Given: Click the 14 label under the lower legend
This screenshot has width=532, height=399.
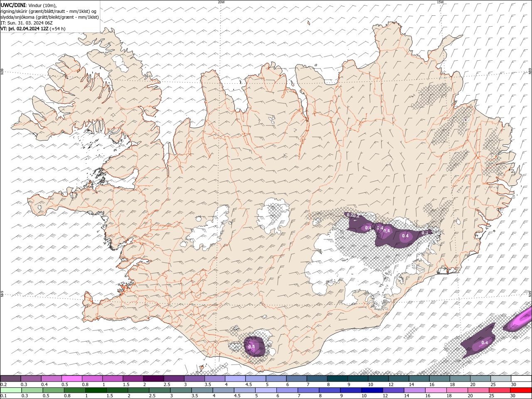Looking at the screenshot, I should coord(406,396).
